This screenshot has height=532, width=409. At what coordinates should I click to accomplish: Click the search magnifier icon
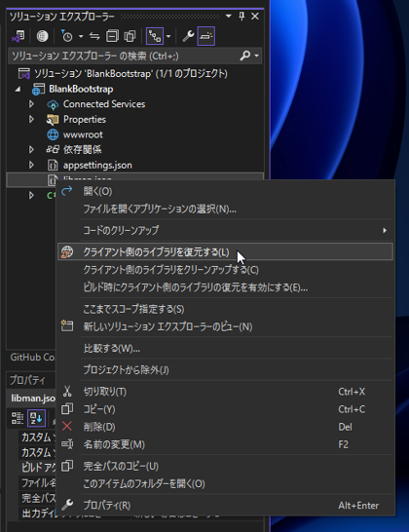(x=244, y=56)
